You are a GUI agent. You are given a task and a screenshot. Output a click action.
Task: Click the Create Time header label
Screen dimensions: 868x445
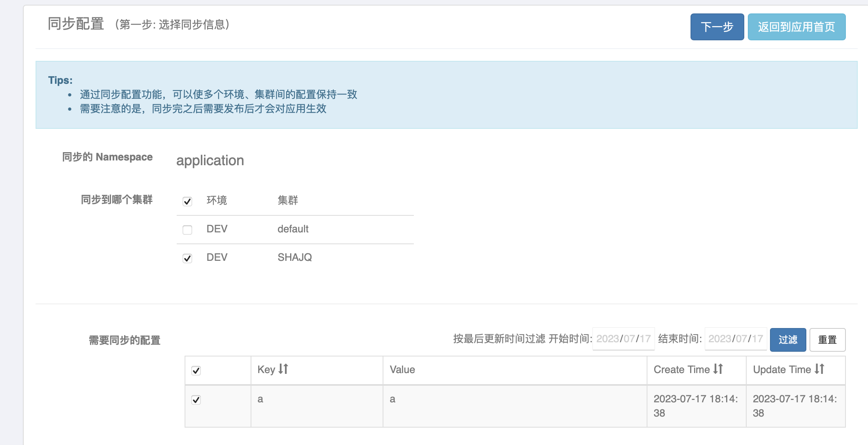(x=681, y=370)
